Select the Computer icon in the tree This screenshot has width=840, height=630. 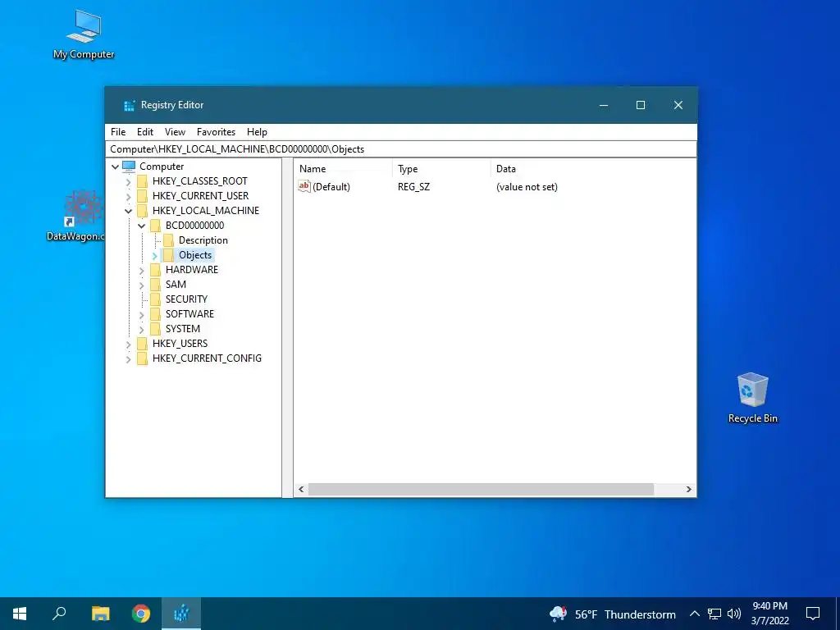[x=129, y=166]
